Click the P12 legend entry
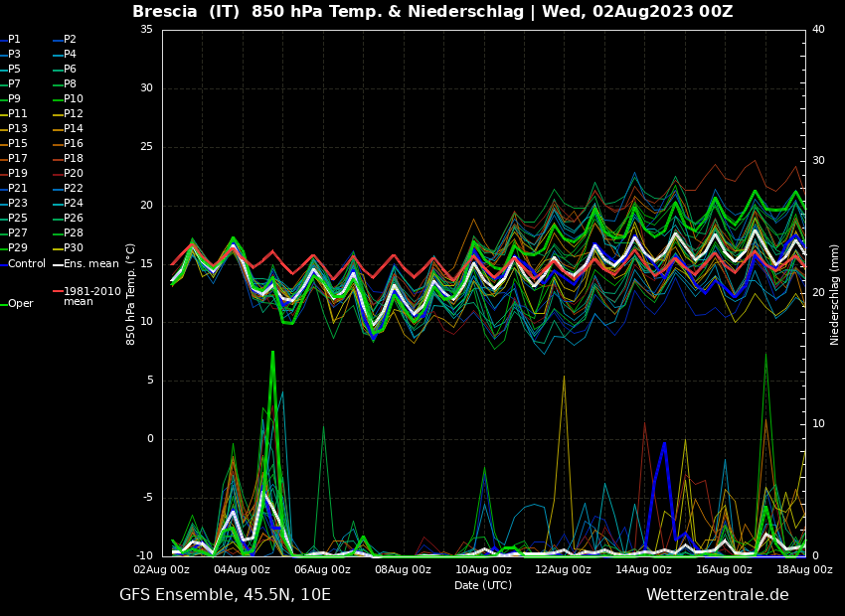Viewport: 845px width, 616px height. click(68, 113)
